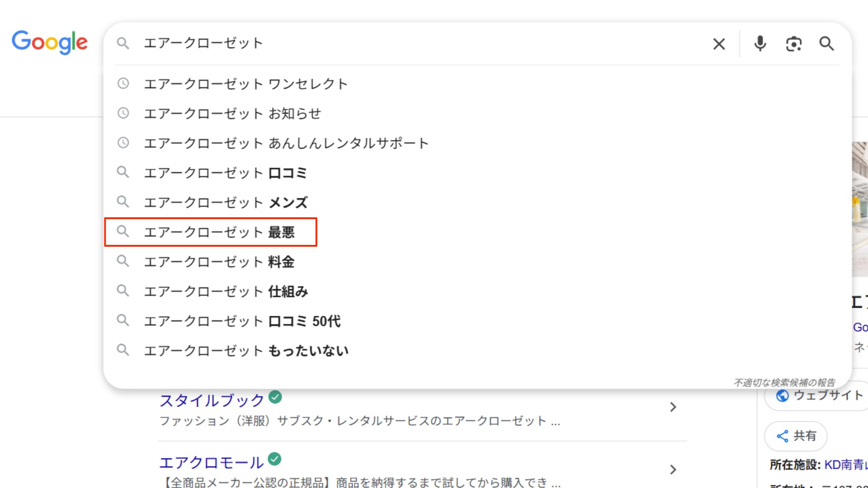Image resolution: width=868 pixels, height=488 pixels.
Task: Place the cursor in the search input field
Action: (362, 43)
